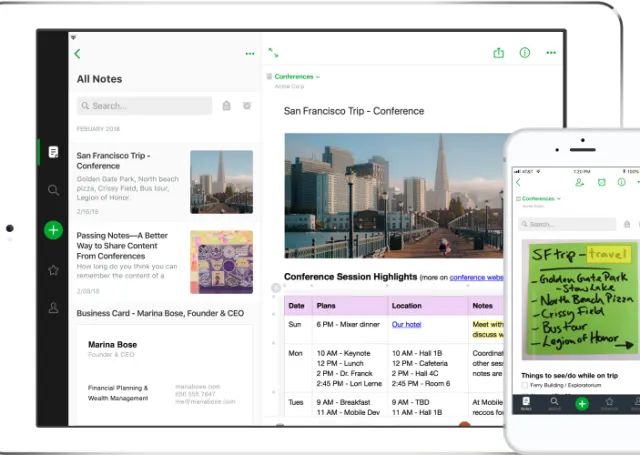Tap the reminder alarm icon on iPhone toolbar

point(602,182)
